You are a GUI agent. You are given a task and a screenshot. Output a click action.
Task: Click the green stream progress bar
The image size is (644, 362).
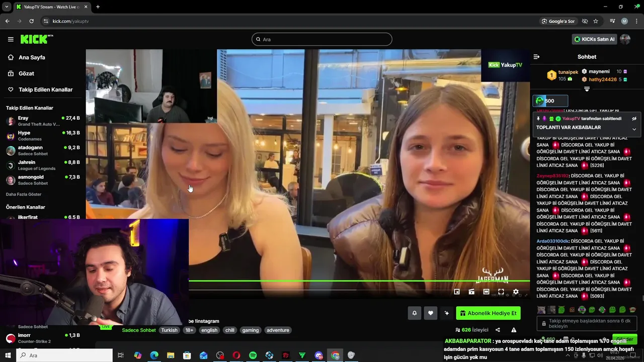359,281
